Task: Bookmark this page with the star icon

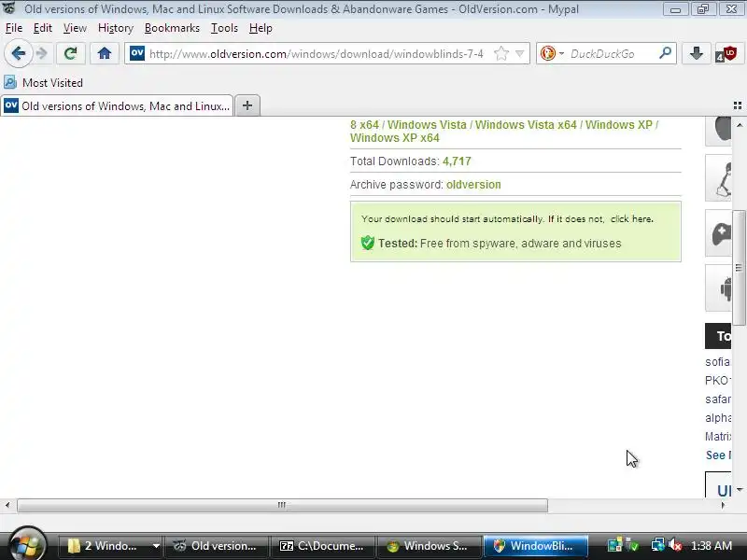Action: click(500, 53)
